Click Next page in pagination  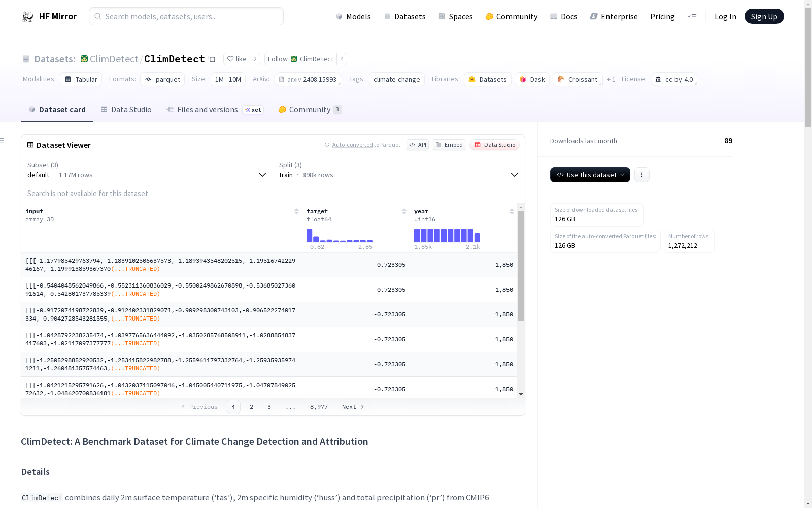(x=353, y=407)
